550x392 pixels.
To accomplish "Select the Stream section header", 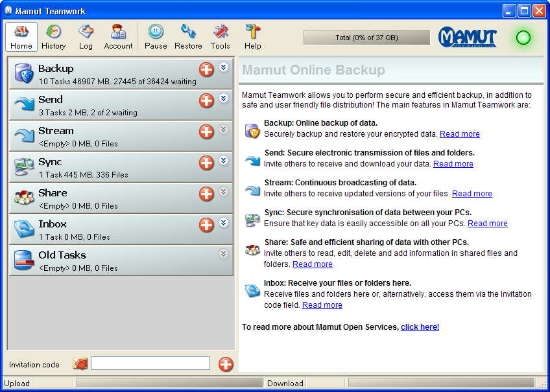I will [x=121, y=136].
